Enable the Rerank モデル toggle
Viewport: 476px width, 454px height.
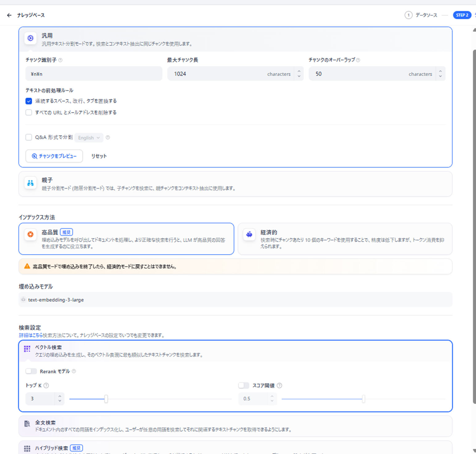(x=31, y=371)
